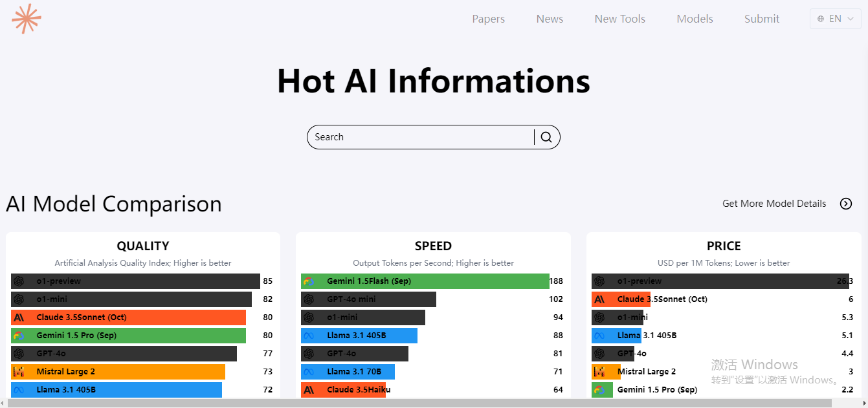This screenshot has width=868, height=408.
Task: Click the quality score 73
Action: tap(268, 372)
